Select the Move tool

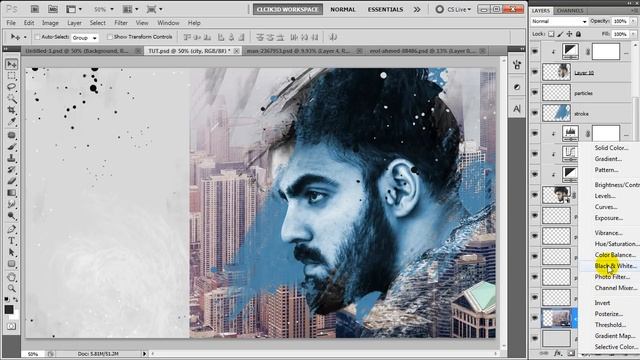coord(11,64)
